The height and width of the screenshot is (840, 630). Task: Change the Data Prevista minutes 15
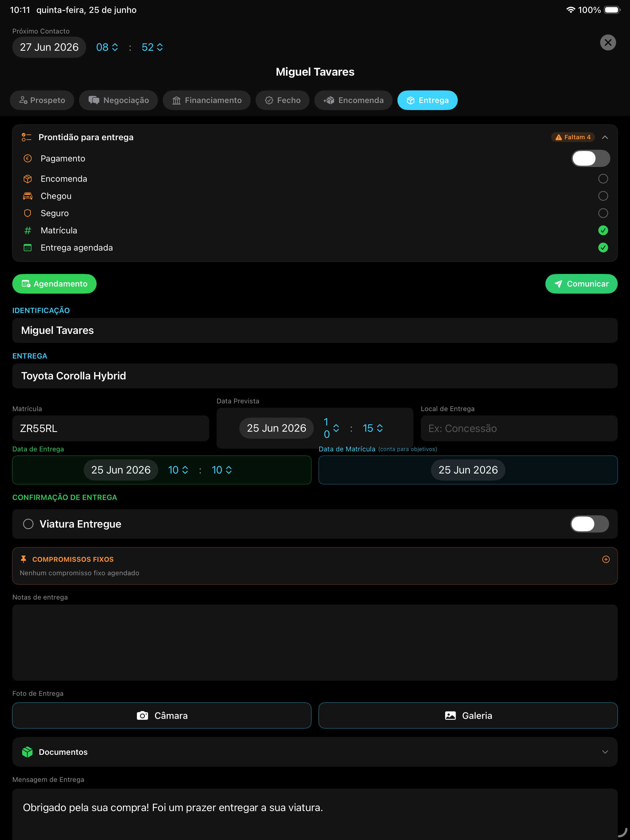point(373,428)
